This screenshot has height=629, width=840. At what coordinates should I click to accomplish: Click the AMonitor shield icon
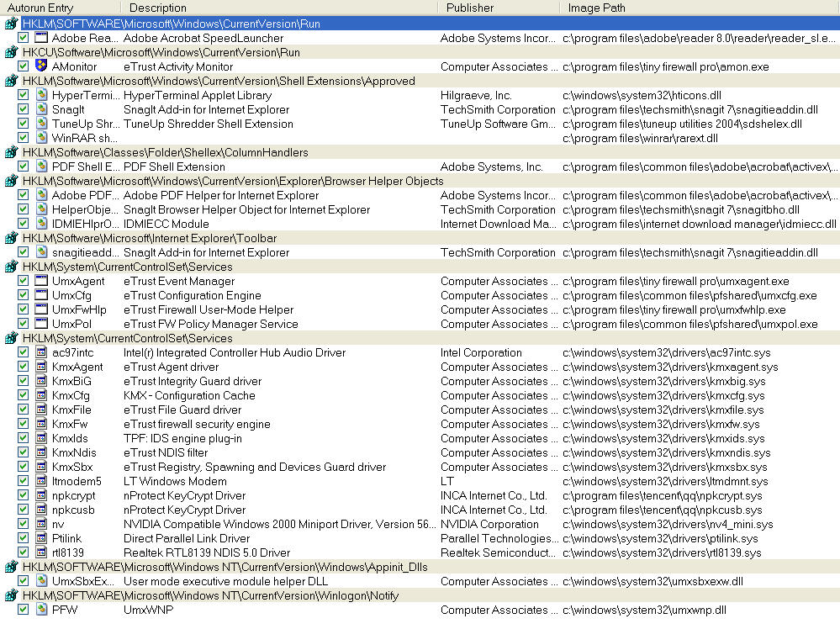click(41, 66)
